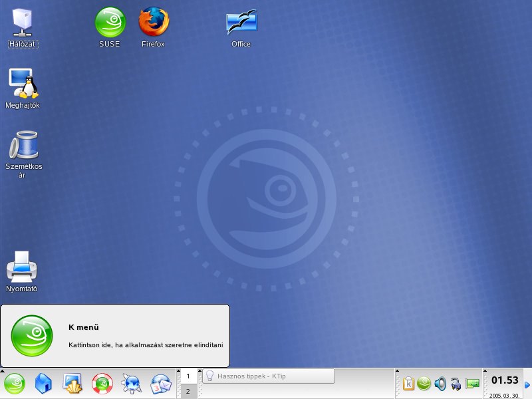The image size is (532, 399).
Task: Open the pager applet handle arrow
Action: [179, 370]
